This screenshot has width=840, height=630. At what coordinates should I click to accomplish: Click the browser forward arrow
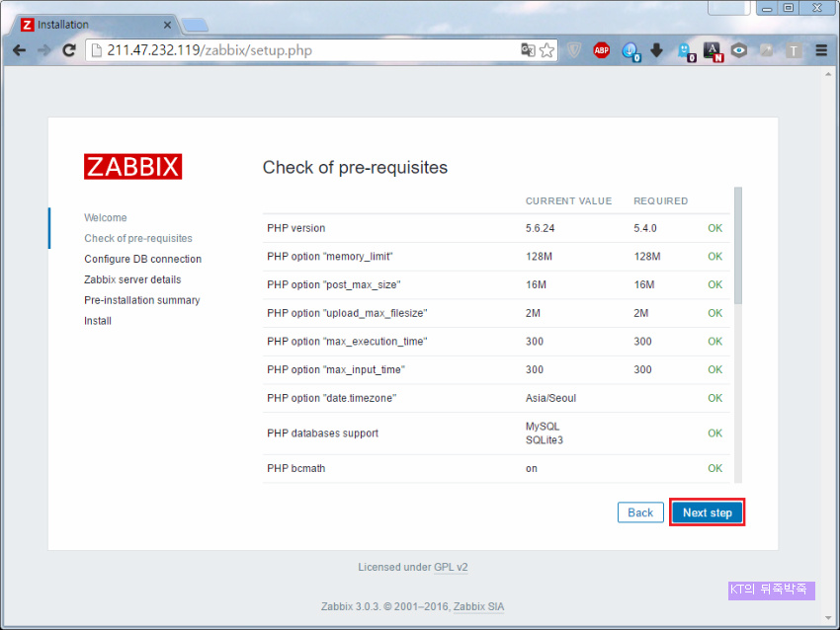point(43,50)
